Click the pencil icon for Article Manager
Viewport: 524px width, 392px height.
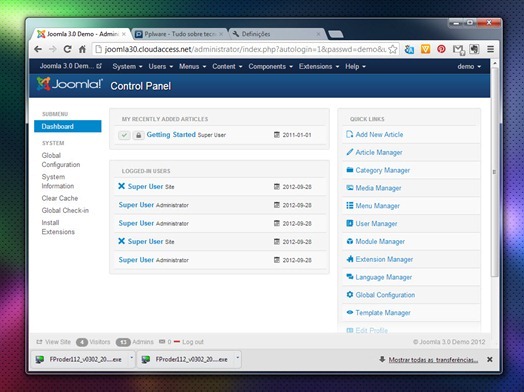[350, 152]
